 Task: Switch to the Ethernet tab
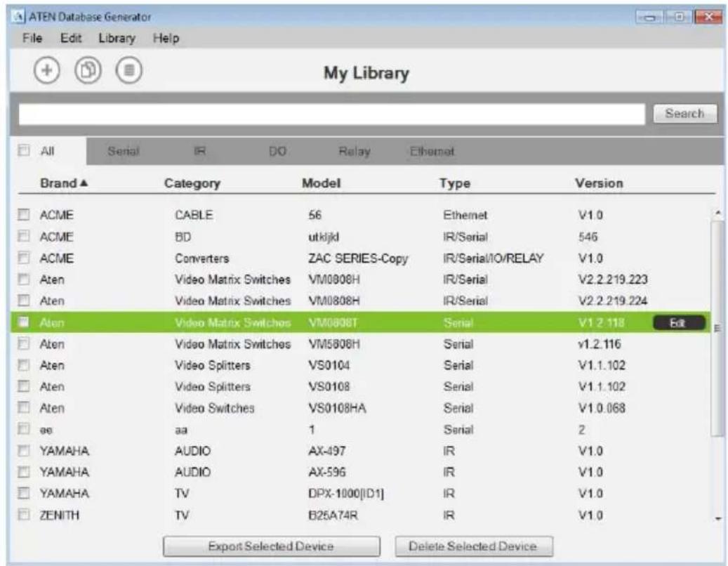coord(432,152)
